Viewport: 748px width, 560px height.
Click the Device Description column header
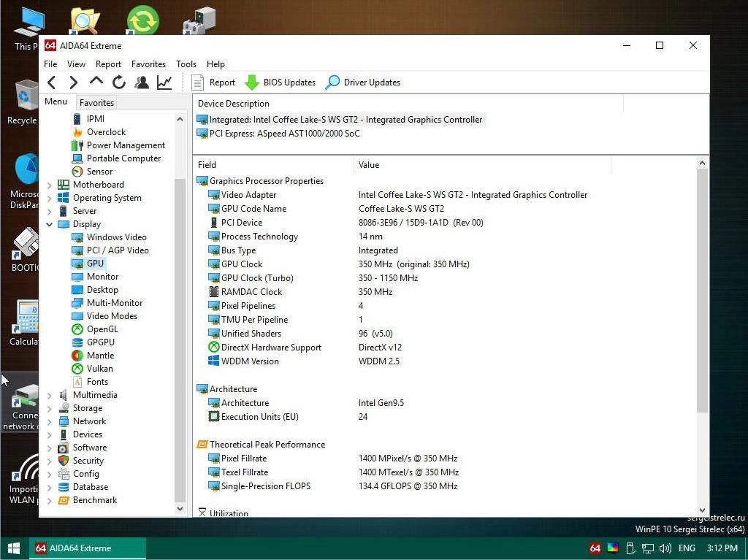coord(408,104)
